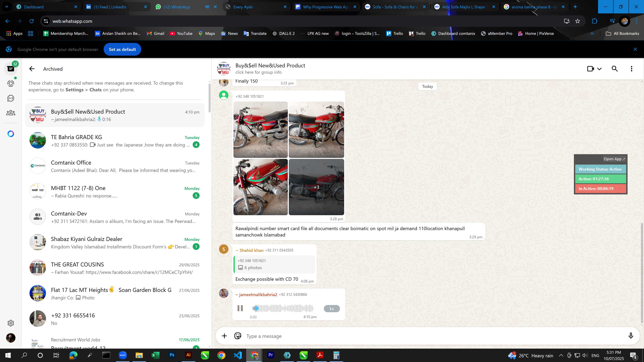Open the Communities icon in WhatsApp sidebar

pyautogui.click(x=11, y=113)
